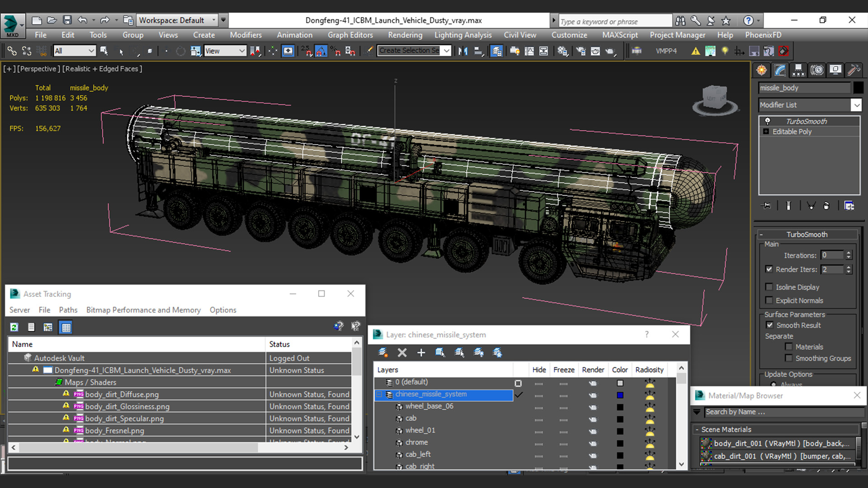This screenshot has height=488, width=868.
Task: Enable Separate by Materials checkbox
Action: 789,347
